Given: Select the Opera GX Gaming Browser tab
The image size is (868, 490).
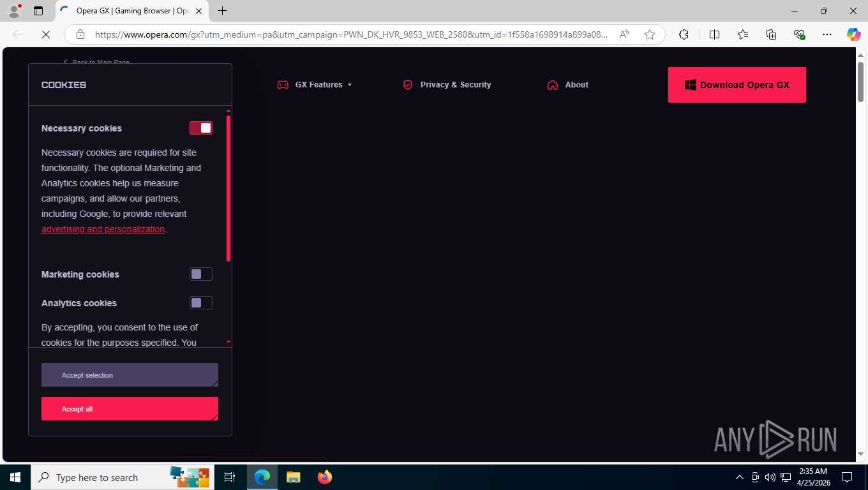Looking at the screenshot, I should click(131, 11).
